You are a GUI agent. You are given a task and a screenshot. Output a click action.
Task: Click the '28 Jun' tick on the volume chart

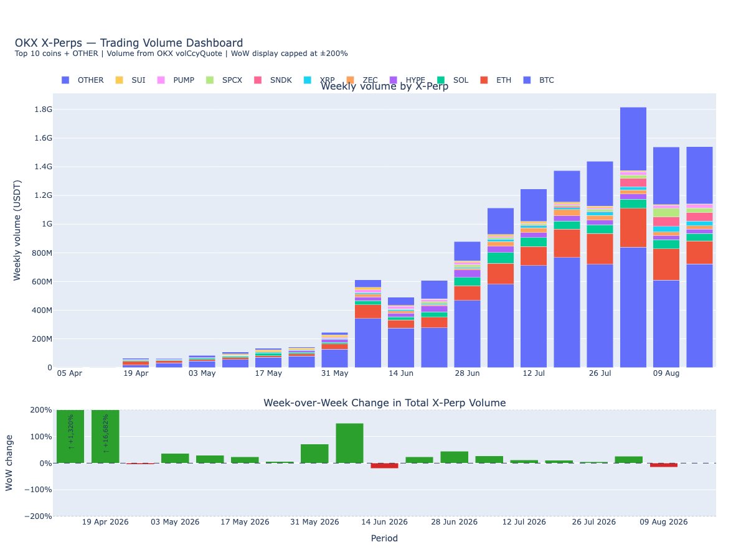click(468, 373)
